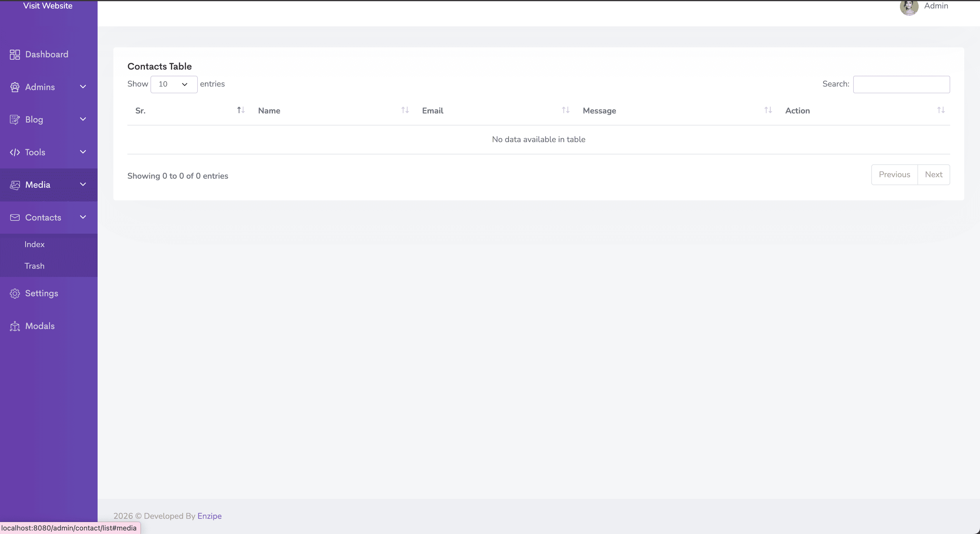Click the Admins gear-user icon

pyautogui.click(x=15, y=87)
